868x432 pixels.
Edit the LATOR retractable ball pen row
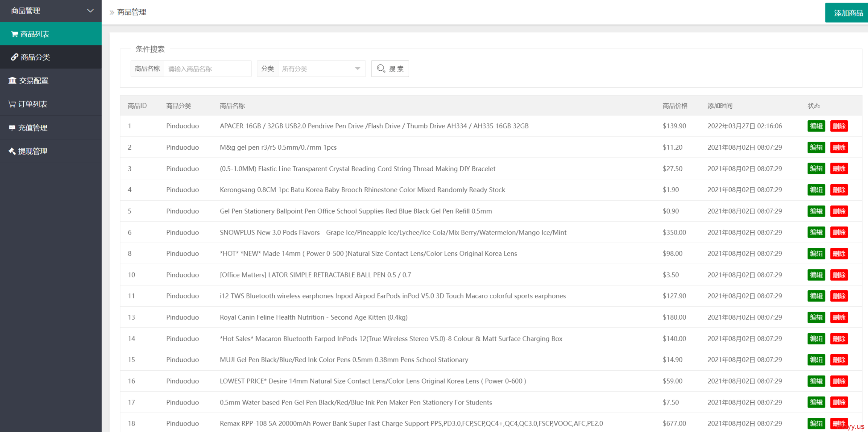pos(816,275)
